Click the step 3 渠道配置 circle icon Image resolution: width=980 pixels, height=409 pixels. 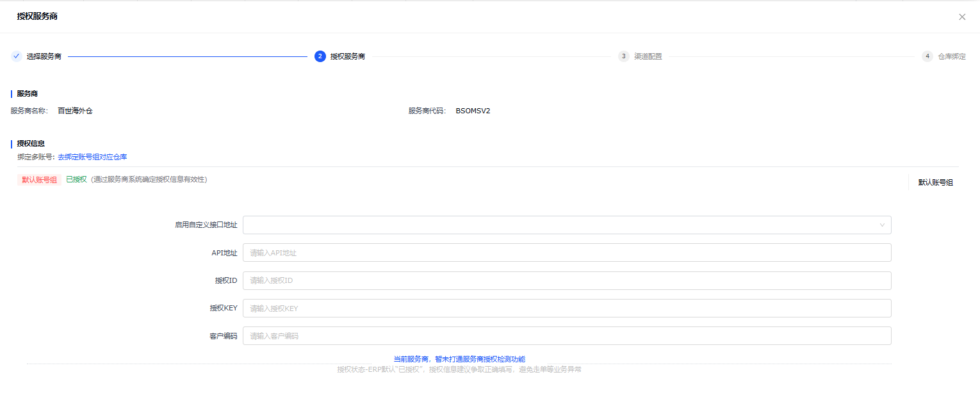[623, 56]
